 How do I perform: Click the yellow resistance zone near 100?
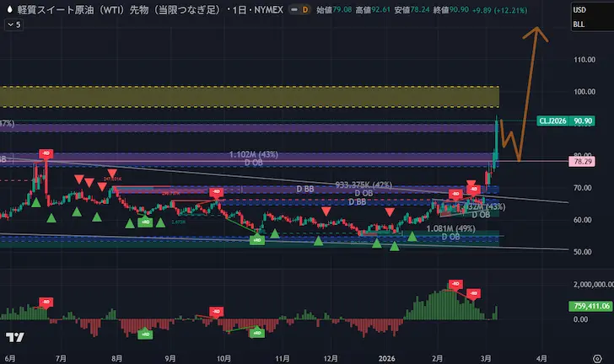point(253,96)
